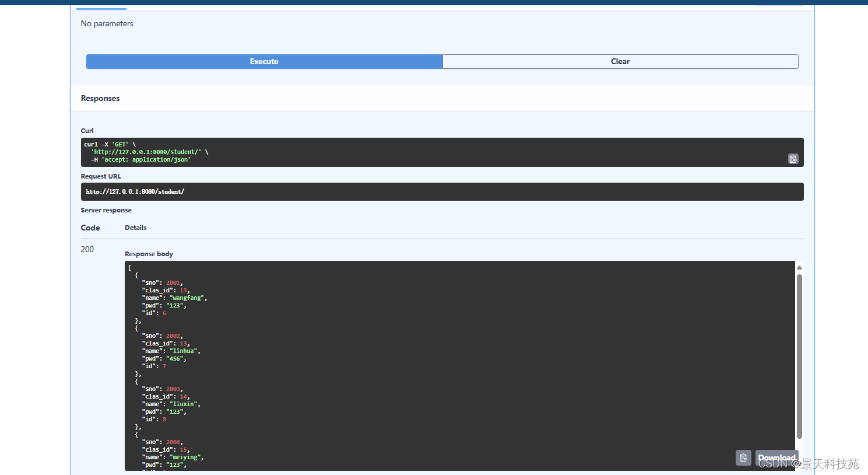
Task: Click the sno value 2002
Action: pos(173,336)
